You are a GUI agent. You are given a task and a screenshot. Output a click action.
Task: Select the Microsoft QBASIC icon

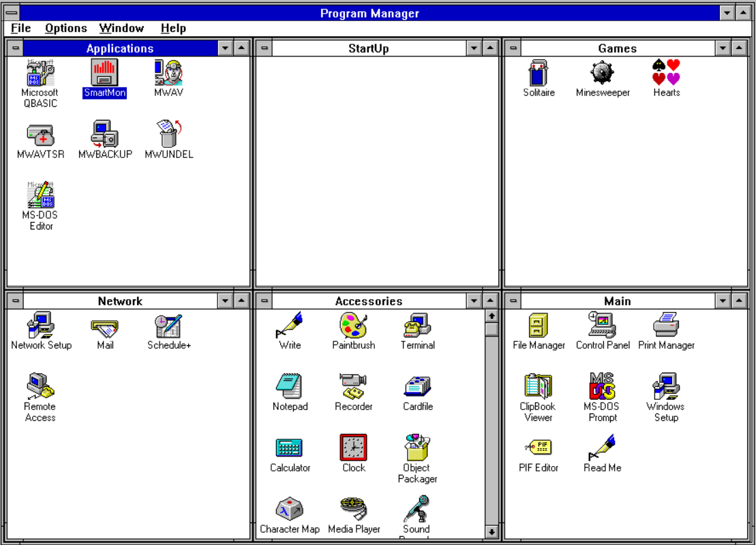(x=40, y=73)
